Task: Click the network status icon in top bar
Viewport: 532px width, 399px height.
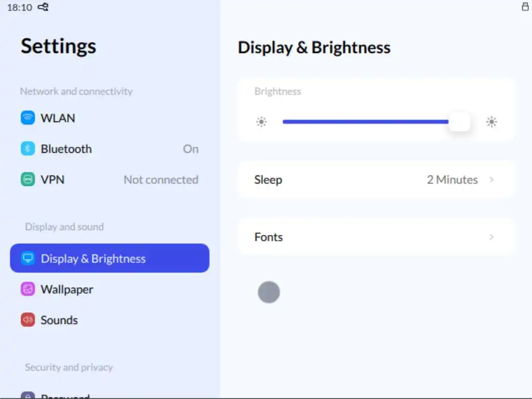Action: 44,7
